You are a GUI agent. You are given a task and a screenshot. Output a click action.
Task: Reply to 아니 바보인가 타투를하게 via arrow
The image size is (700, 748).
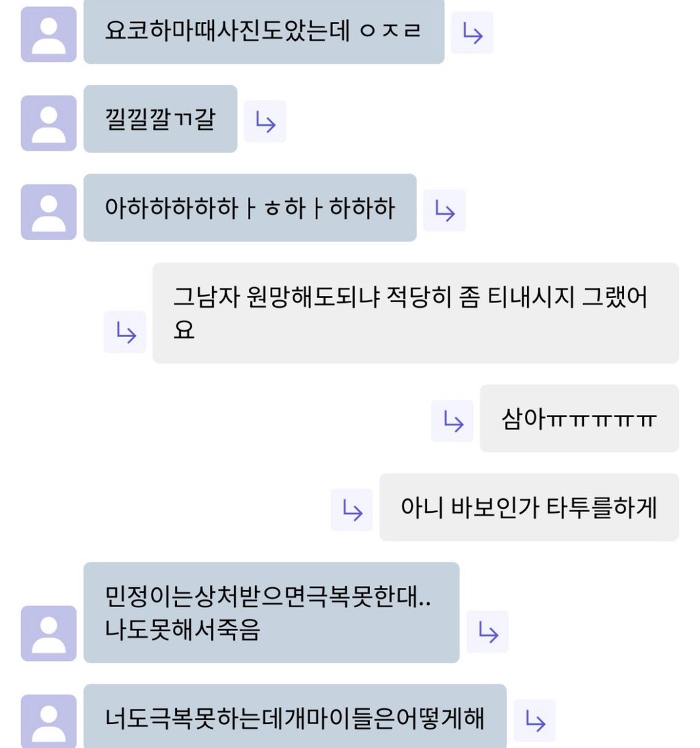pos(351,509)
